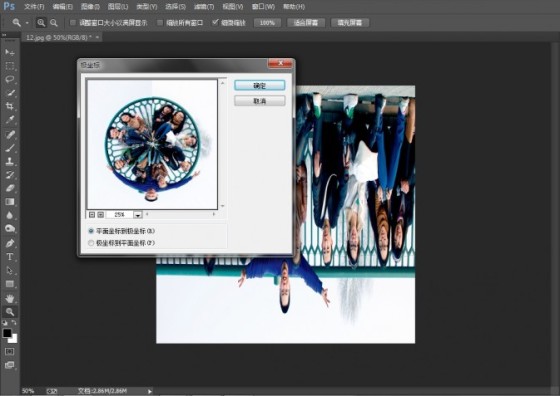This screenshot has height=396, width=560.
Task: Select the Horizontal Type tool
Action: [10, 257]
